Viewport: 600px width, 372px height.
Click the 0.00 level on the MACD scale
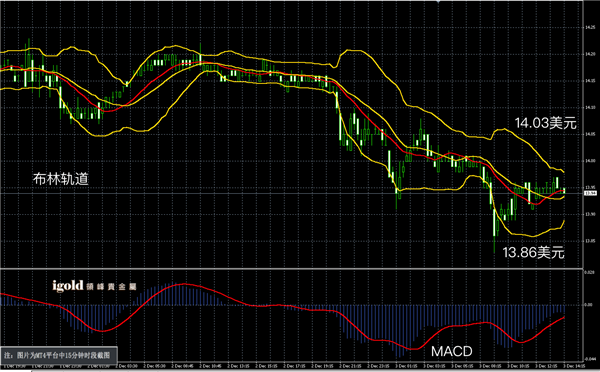(588, 305)
